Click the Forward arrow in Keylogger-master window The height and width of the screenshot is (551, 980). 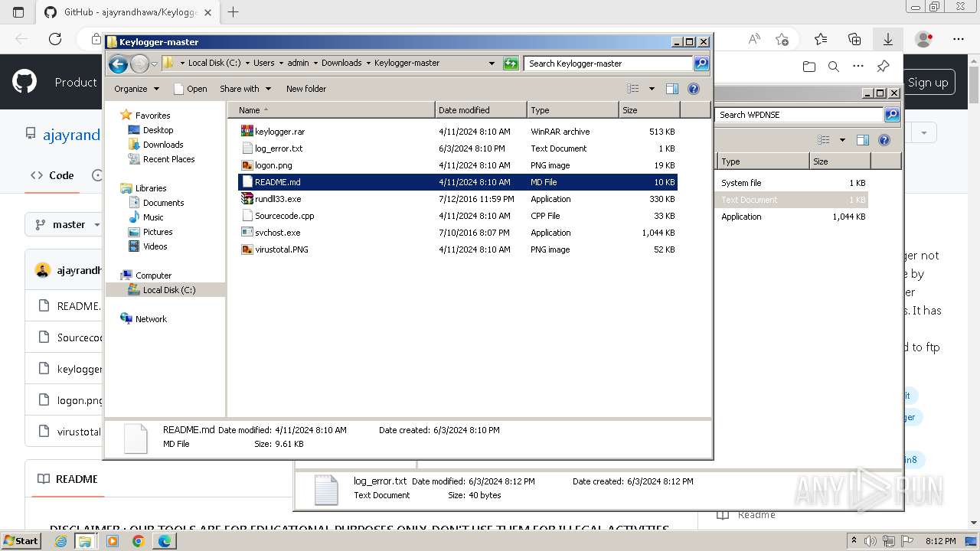[x=139, y=64]
